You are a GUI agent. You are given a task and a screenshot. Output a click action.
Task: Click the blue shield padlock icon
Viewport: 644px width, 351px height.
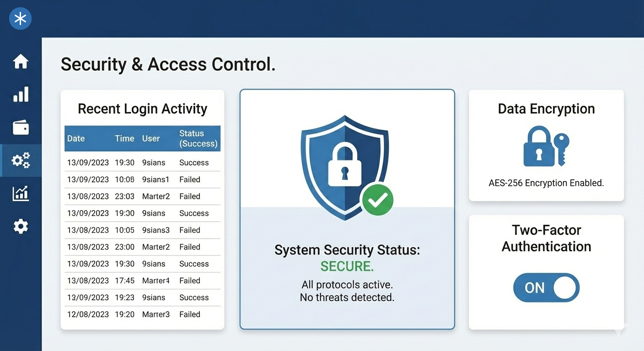[x=344, y=166]
